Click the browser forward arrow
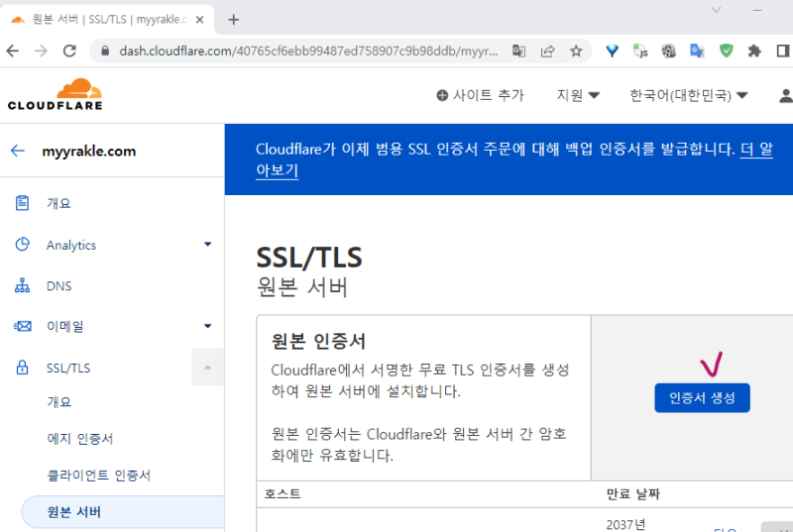Viewport: 793px width, 532px height. point(41,51)
